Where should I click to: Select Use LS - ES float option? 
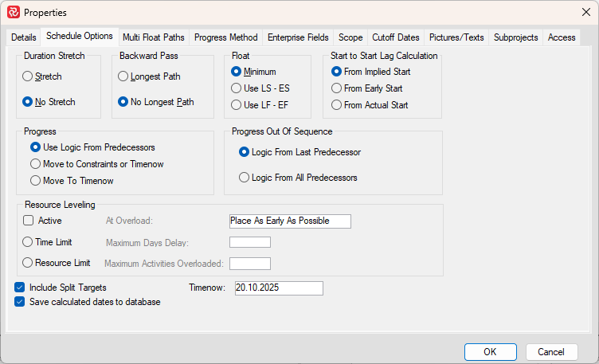(x=236, y=88)
